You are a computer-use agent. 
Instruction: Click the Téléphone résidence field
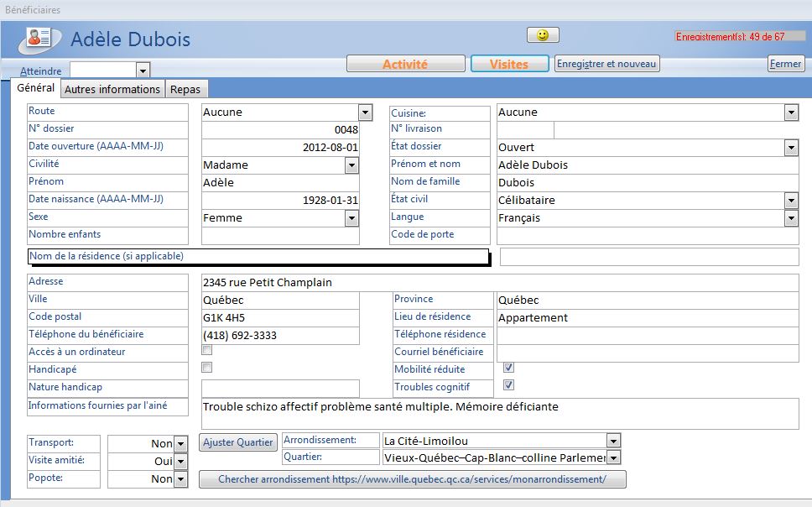click(648, 336)
